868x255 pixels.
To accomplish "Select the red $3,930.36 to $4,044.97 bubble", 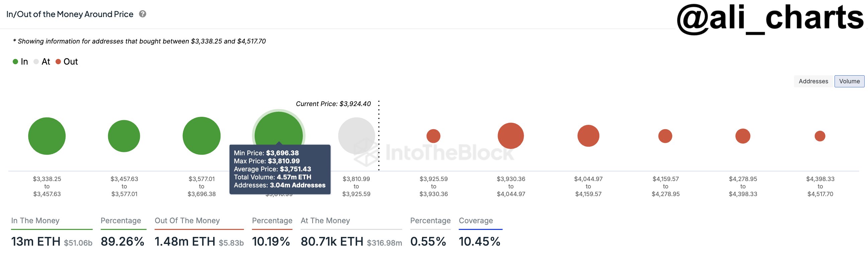I will [511, 136].
